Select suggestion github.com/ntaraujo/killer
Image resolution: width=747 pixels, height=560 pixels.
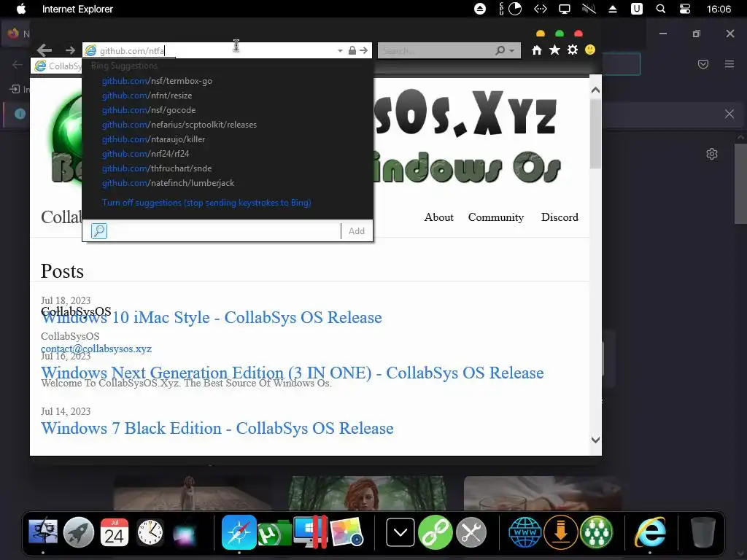pos(153,139)
